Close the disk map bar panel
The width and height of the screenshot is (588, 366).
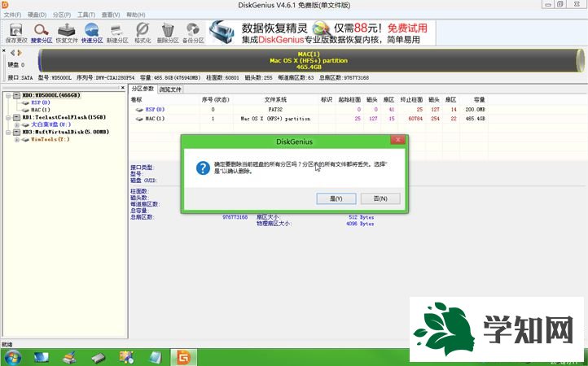click(x=4, y=50)
